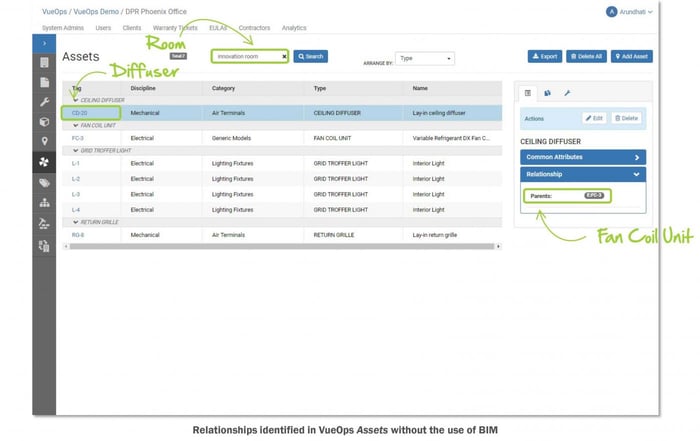The height and width of the screenshot is (441, 700).
Task: Switch to the wrench tab in details panel
Action: pos(567,93)
